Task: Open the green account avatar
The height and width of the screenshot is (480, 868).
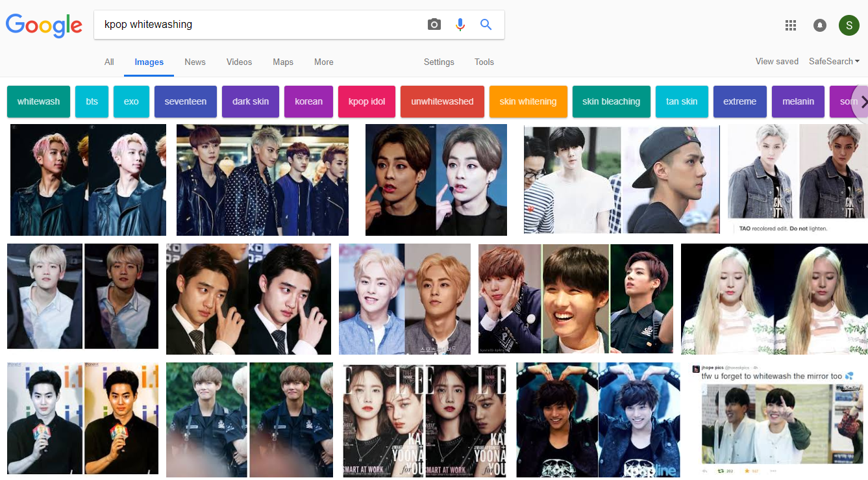Action: [x=849, y=25]
